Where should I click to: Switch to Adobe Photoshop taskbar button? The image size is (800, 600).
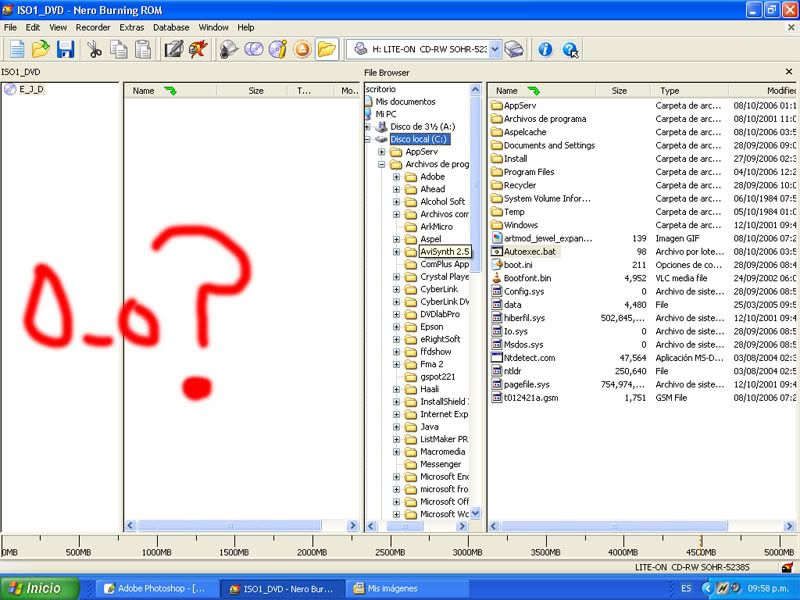coord(156,589)
